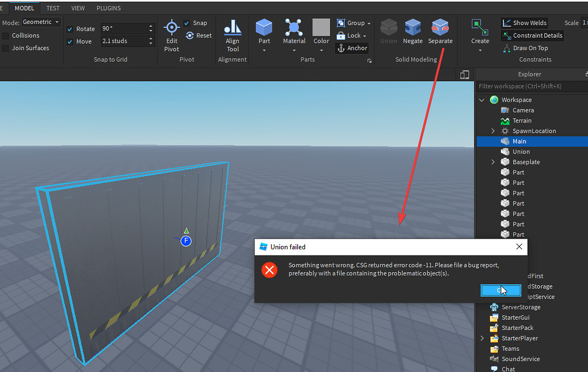This screenshot has width=588, height=372.
Task: Switch to the MODEL tab
Action: click(x=24, y=9)
